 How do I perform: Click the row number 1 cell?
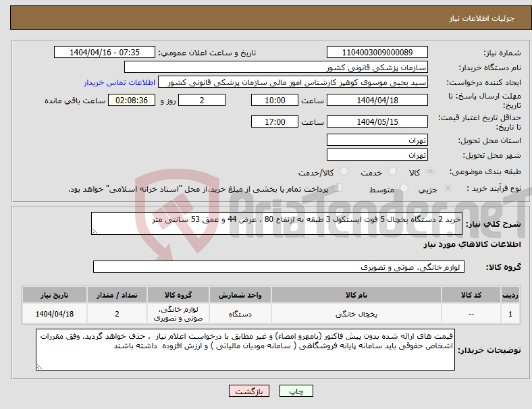point(510,314)
